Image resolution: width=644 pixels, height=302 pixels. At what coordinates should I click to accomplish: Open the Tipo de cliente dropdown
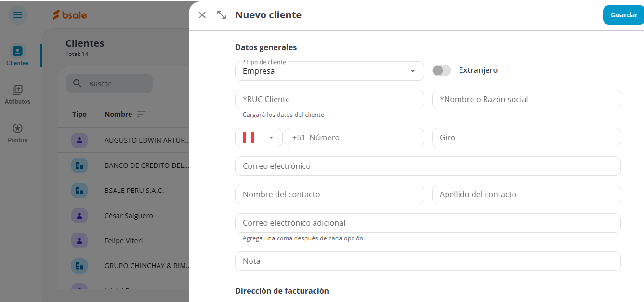point(329,71)
